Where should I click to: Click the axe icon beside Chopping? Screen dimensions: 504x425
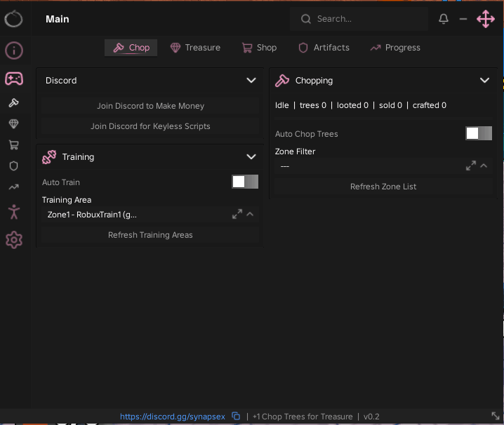(x=282, y=81)
